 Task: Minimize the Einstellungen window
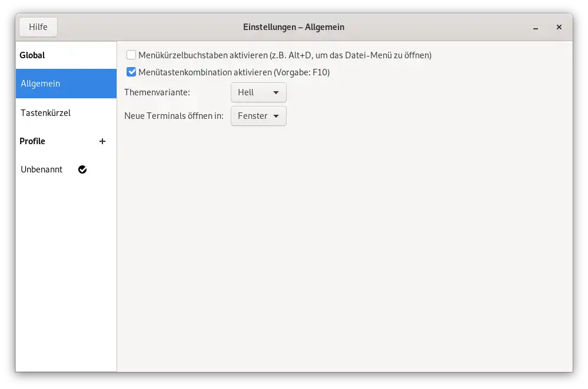(x=536, y=28)
